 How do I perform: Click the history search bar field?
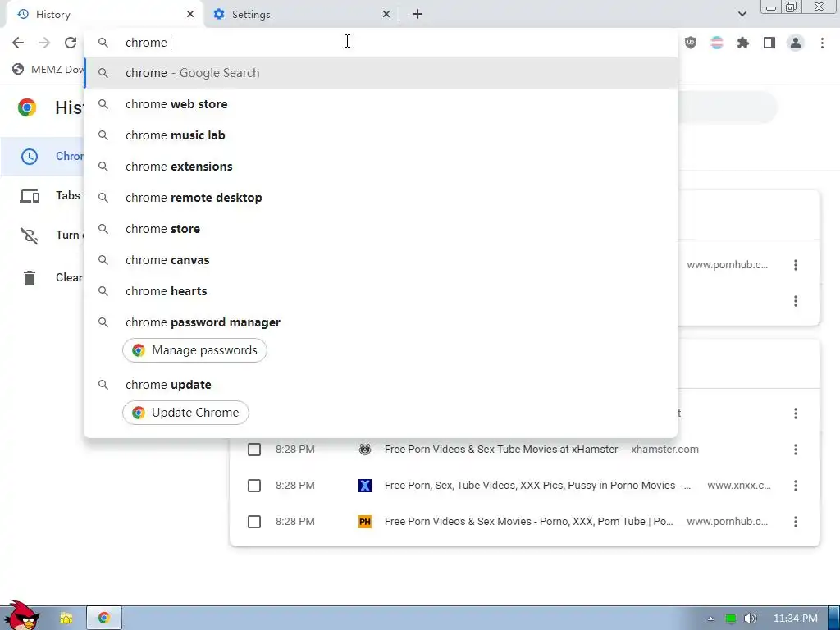coord(727,107)
